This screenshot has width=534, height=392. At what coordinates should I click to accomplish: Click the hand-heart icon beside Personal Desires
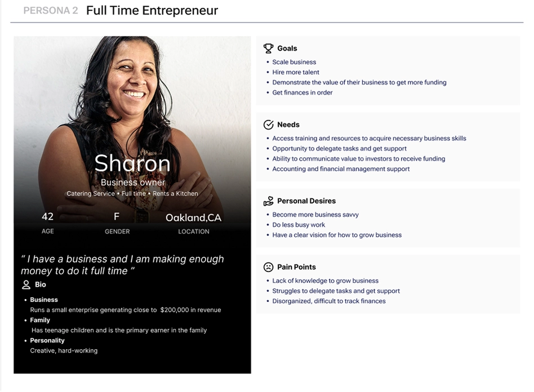pyautogui.click(x=268, y=201)
